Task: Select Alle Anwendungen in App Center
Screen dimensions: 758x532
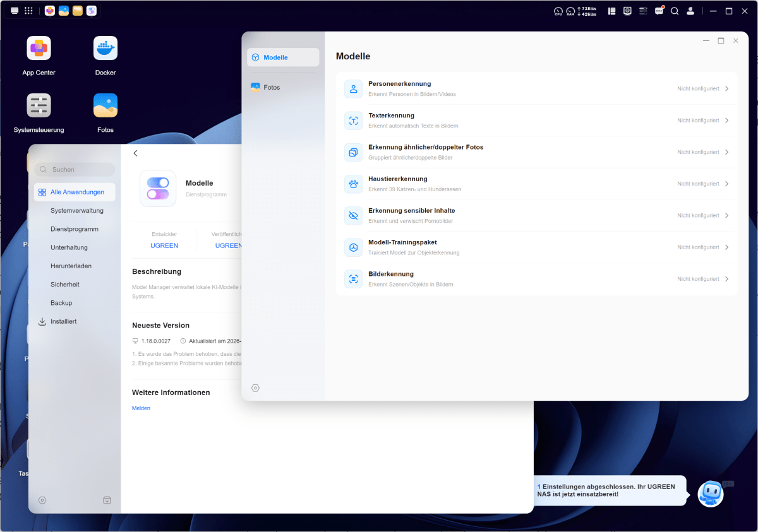Action: (75, 192)
